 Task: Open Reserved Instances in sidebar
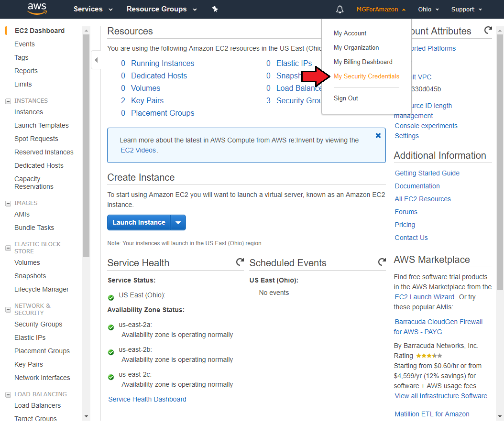pyautogui.click(x=44, y=152)
